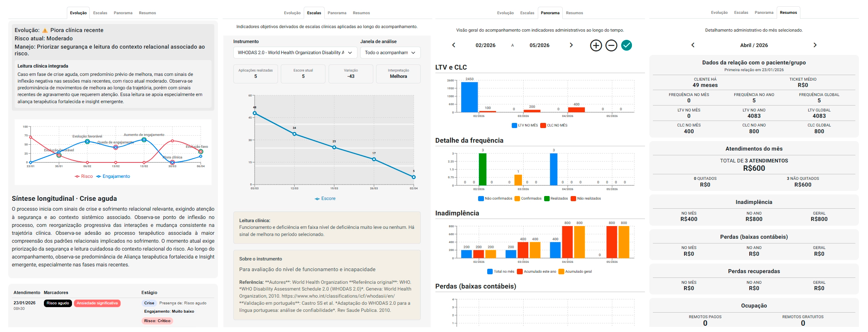This screenshot has width=868, height=332.
Task: Toggle Risco series in the evolution chart legend
Action: pyautogui.click(x=84, y=177)
